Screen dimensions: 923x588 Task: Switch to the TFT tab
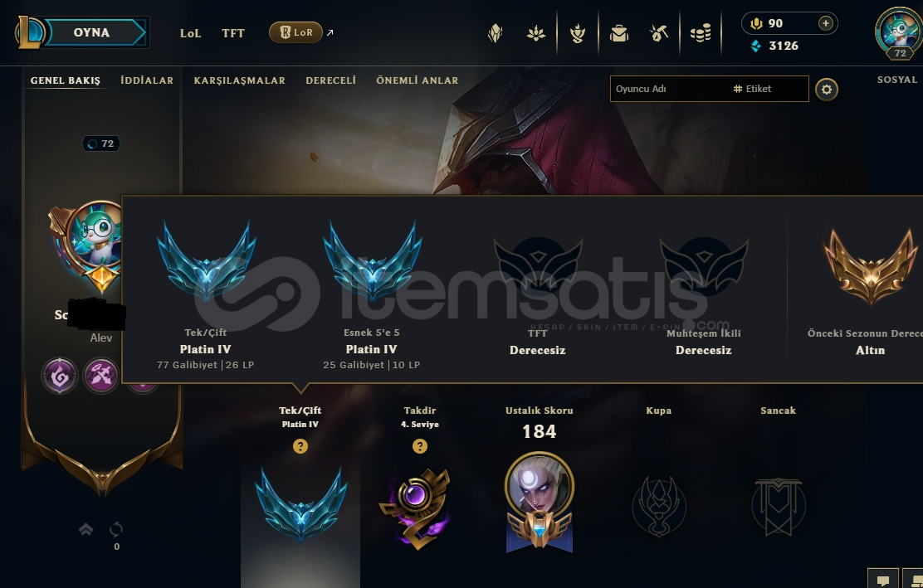[233, 33]
